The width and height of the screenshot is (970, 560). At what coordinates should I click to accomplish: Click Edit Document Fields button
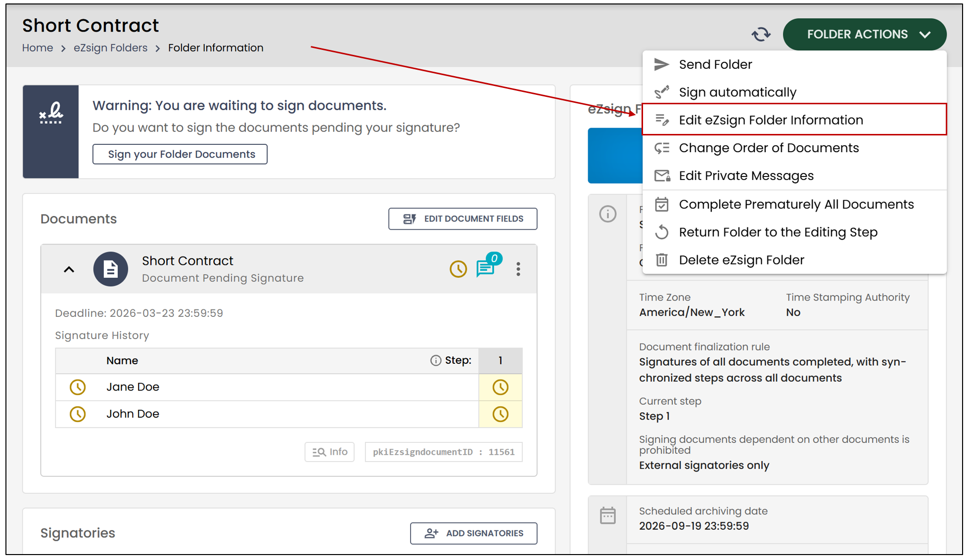coord(462,218)
